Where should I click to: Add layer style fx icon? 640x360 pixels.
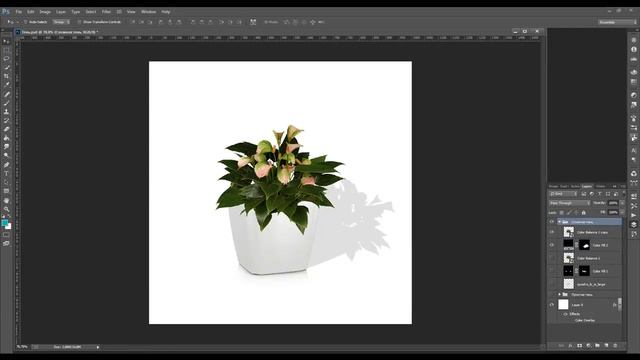570,346
